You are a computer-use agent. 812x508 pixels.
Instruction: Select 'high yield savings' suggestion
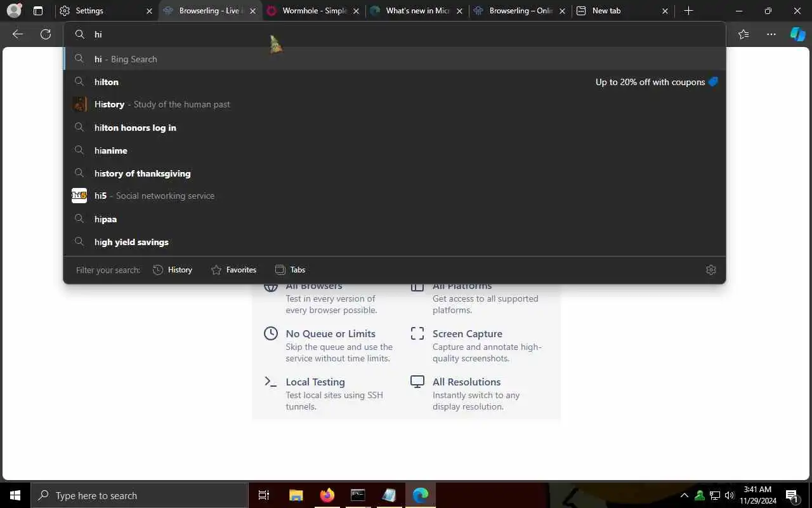click(x=395, y=242)
